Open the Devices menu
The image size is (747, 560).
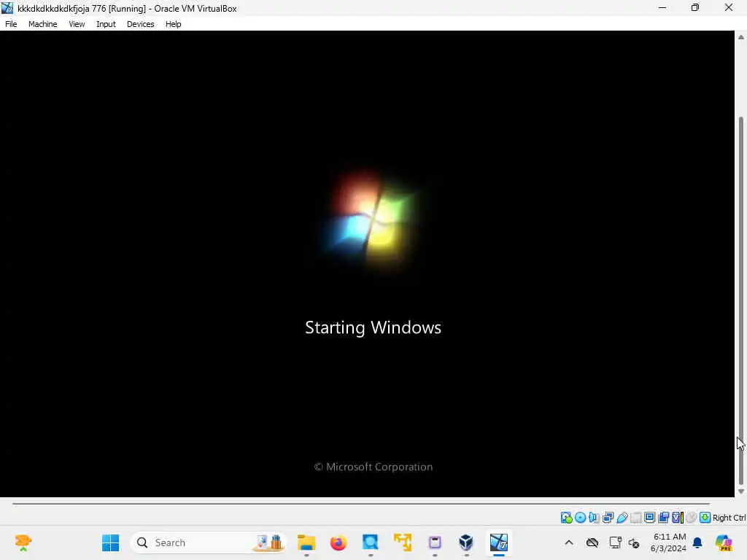(141, 24)
